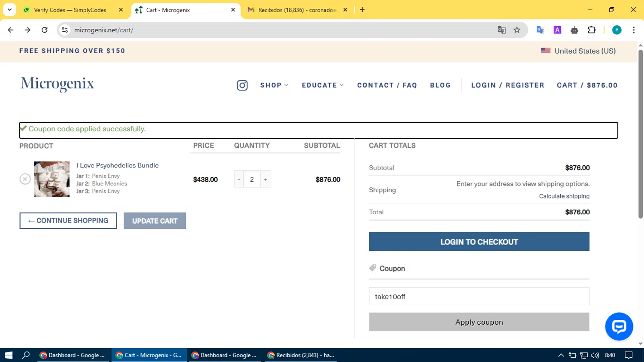Close the Verify Codes SimplyCodes tab

[x=121, y=10]
